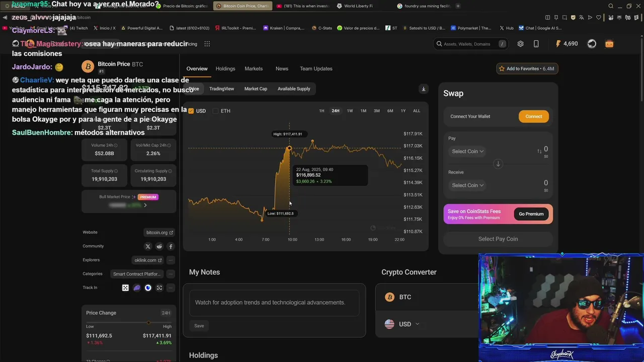The height and width of the screenshot is (362, 644).
Task: Focus the Assets, Wallets, Domains search field
Action: (470, 44)
